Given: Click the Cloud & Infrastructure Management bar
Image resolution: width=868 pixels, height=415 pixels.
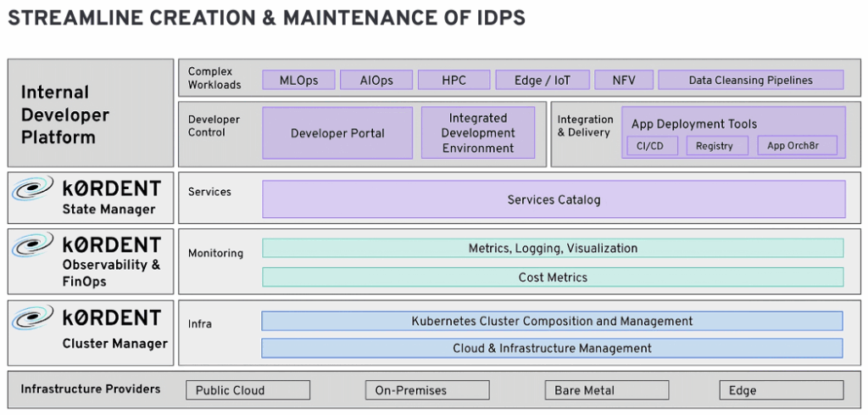Looking at the screenshot, I should (552, 348).
